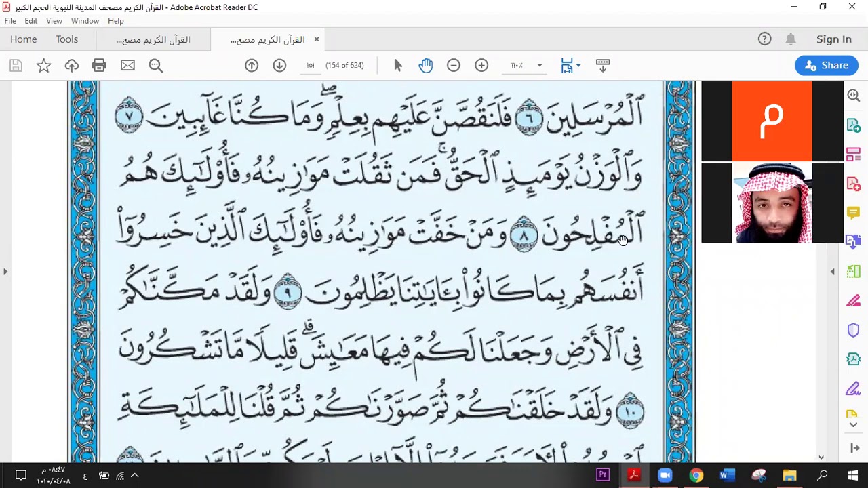Click the page number input field
The width and height of the screenshot is (868, 488).
[x=310, y=66]
